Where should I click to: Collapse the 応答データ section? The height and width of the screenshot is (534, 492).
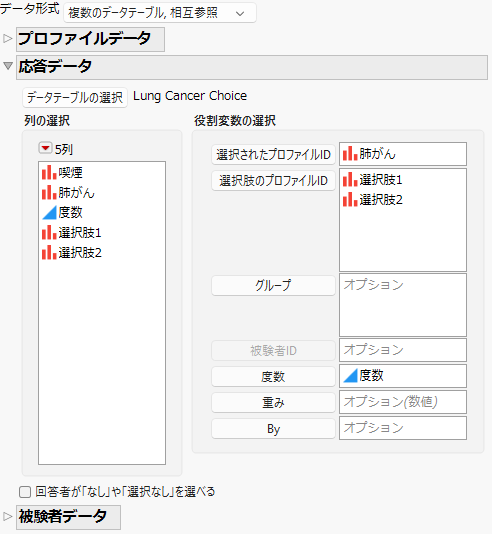coord(8,66)
